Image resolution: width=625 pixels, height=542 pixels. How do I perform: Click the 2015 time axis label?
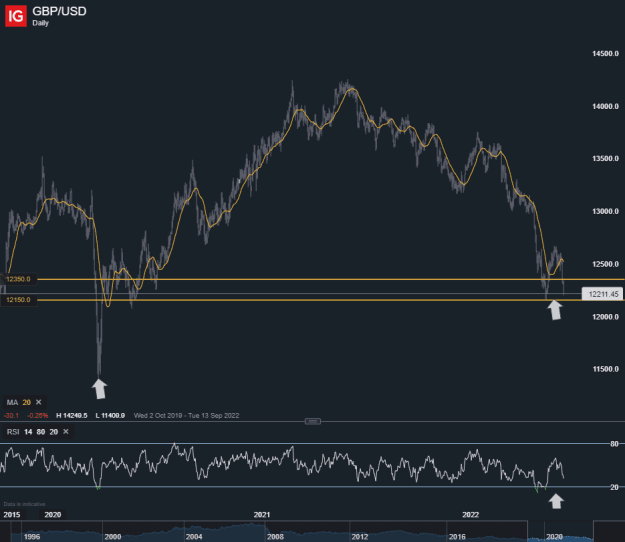tap(12, 515)
